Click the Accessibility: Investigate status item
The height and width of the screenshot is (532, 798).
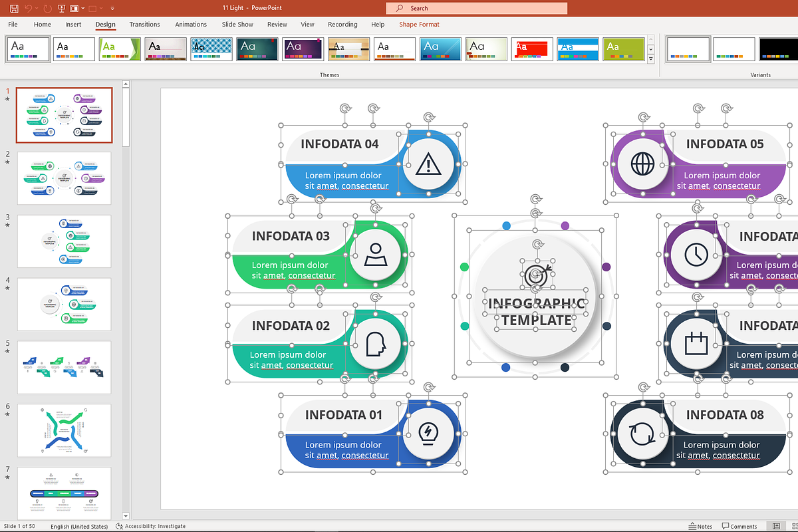pos(151,526)
